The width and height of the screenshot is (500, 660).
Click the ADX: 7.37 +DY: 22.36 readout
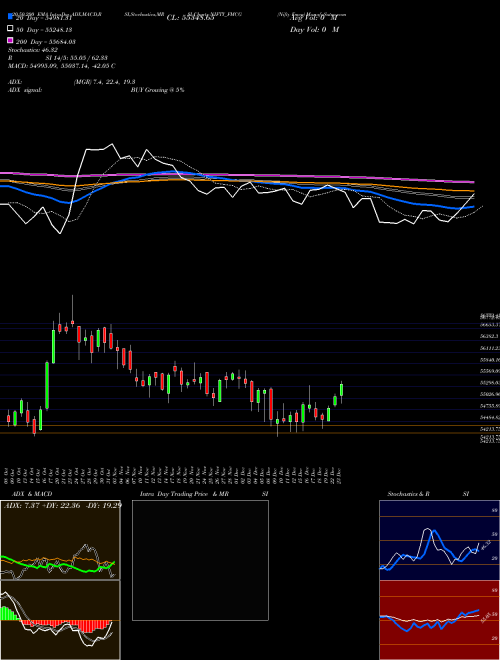pyautogui.click(x=63, y=505)
